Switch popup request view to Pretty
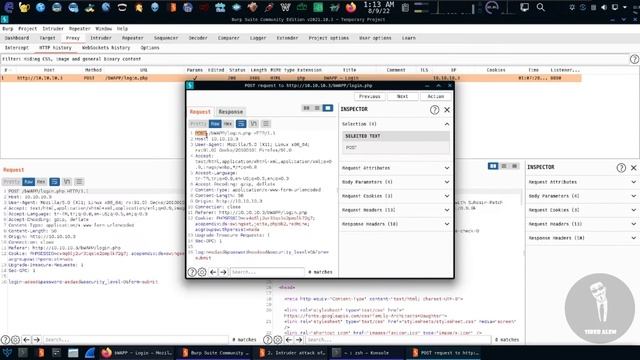Screen dimensions: 640x360 pyautogui.click(x=198, y=124)
